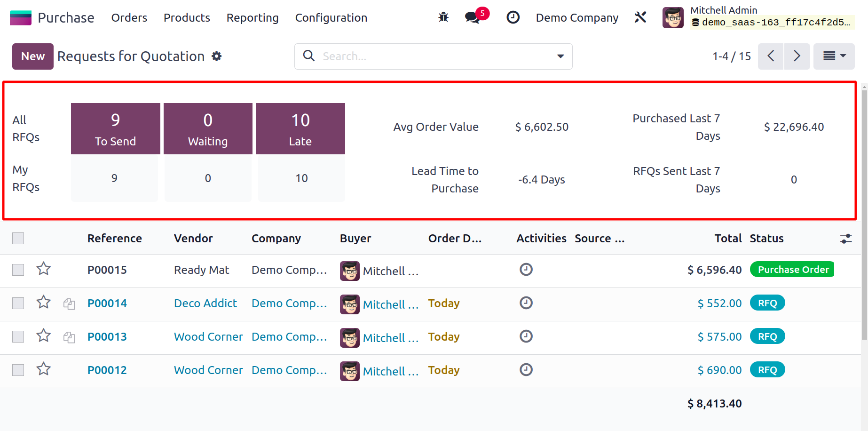Open optional columns adjust icon

tap(846, 239)
